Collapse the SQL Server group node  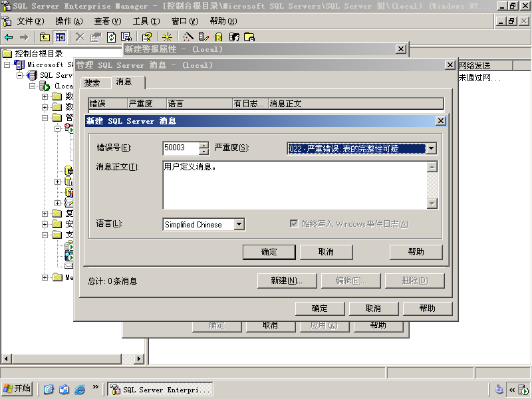click(20, 75)
